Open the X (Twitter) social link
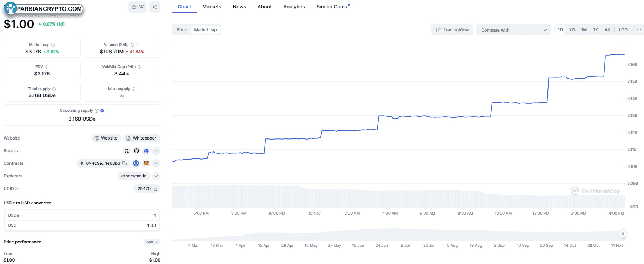 point(127,151)
